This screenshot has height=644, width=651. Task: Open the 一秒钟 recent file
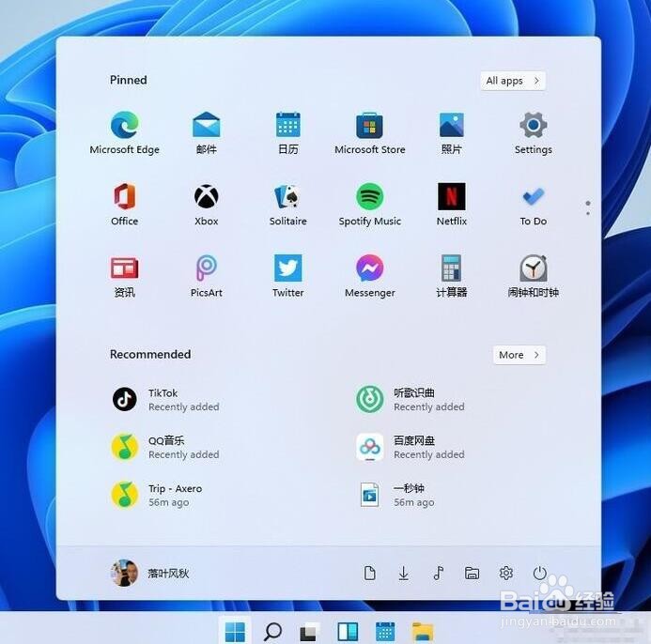coord(396,495)
